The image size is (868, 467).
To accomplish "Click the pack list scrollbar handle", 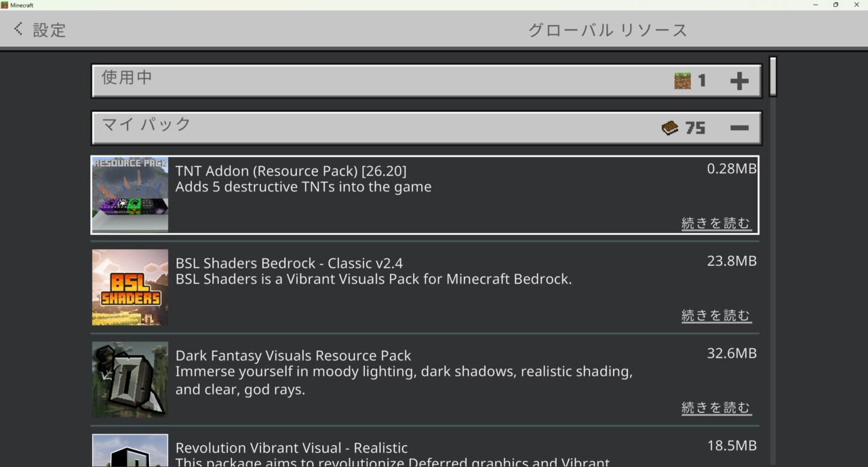I will click(772, 77).
